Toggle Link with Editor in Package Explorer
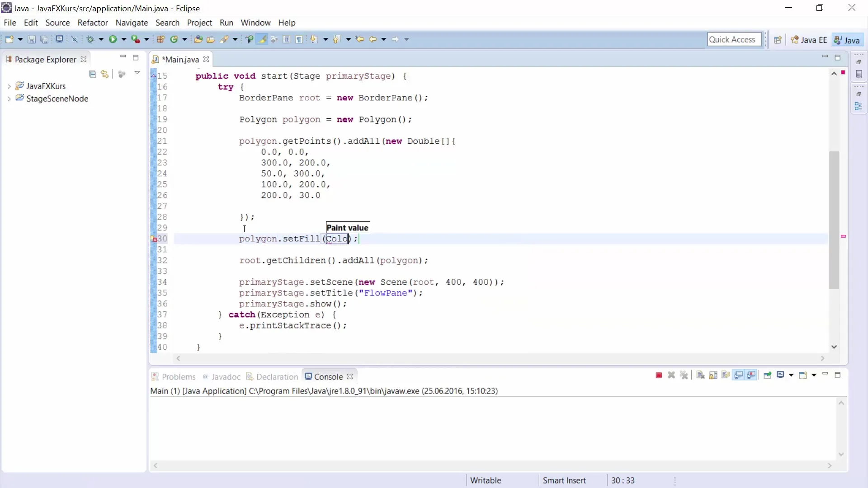Viewport: 868px width, 488px height. [x=105, y=74]
